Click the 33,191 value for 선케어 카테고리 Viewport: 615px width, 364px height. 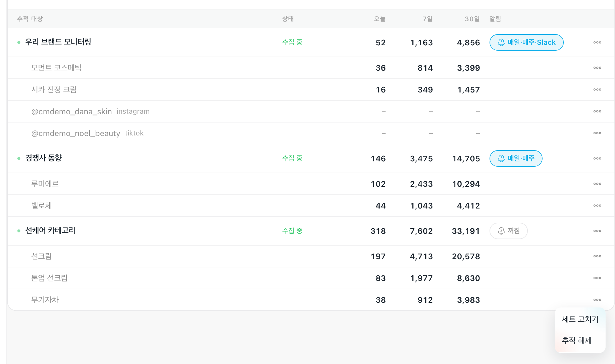tap(466, 231)
